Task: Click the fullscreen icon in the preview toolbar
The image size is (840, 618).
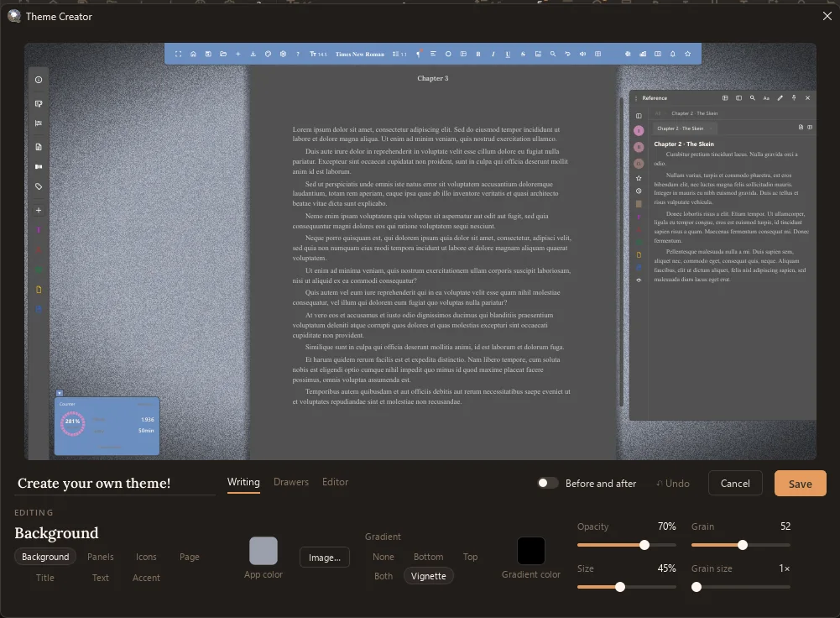Action: [x=179, y=54]
